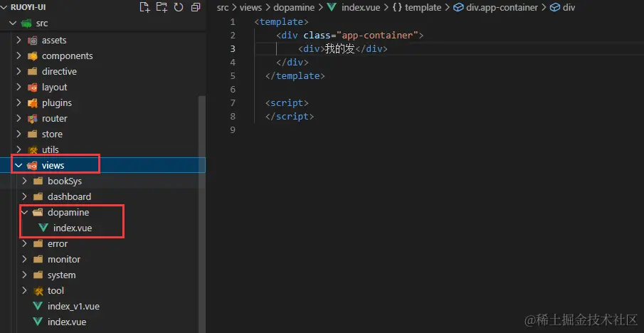Click the system folder icon
The image size is (644, 333).
(38, 275)
